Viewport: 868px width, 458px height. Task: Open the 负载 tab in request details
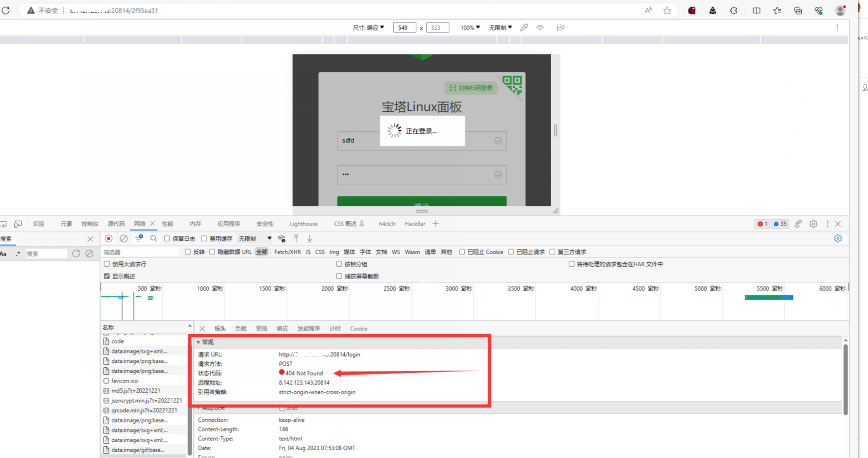[x=241, y=329]
